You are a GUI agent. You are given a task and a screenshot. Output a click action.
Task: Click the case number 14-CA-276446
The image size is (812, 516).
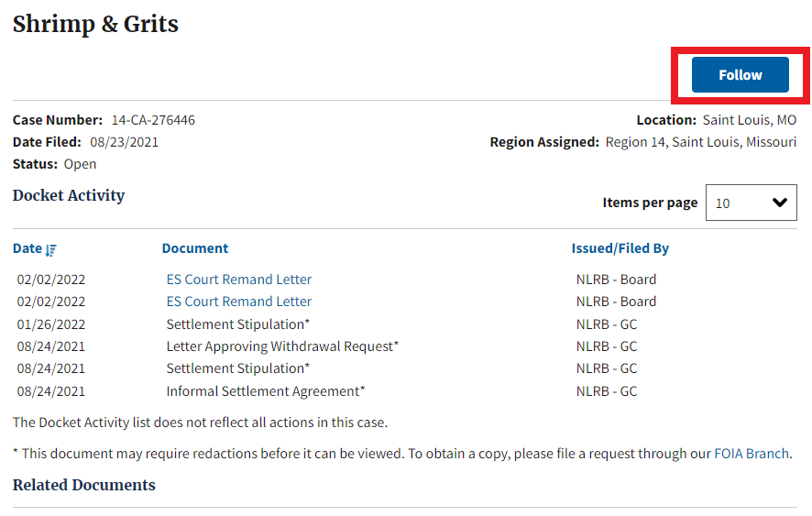pyautogui.click(x=153, y=120)
